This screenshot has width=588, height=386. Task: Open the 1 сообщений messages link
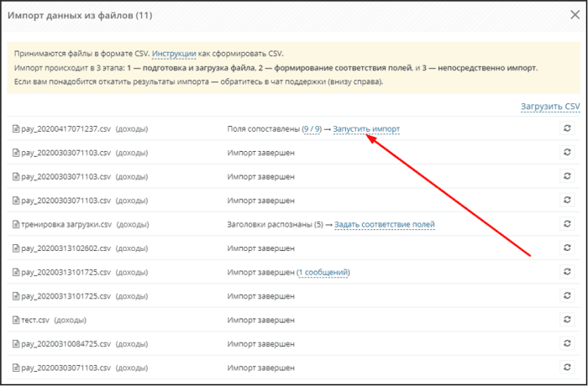pyautogui.click(x=323, y=273)
